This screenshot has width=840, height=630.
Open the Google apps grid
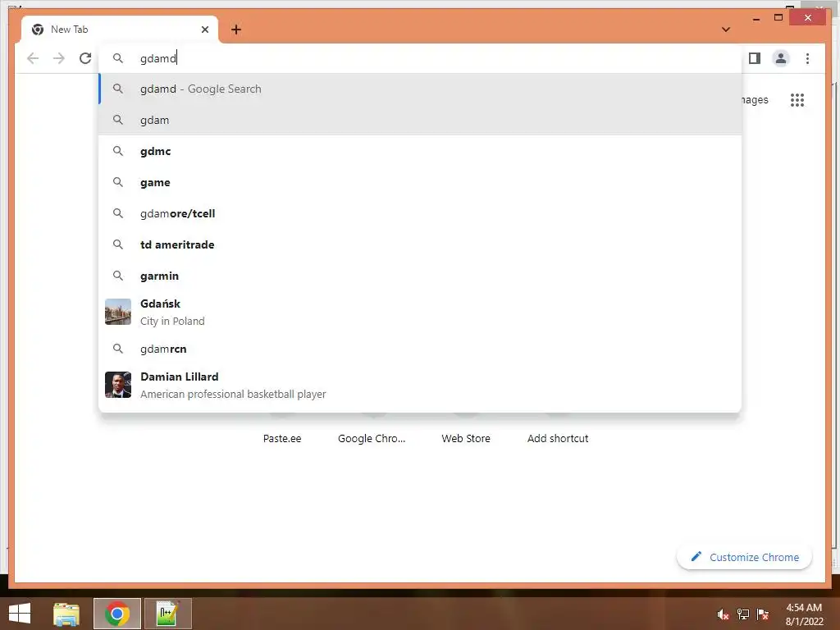tap(797, 100)
